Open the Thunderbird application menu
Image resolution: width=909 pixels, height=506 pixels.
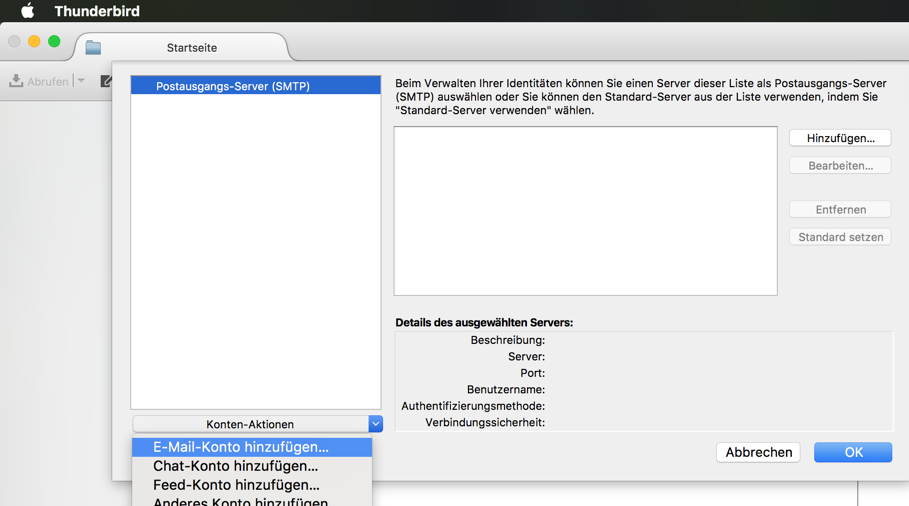coord(97,11)
